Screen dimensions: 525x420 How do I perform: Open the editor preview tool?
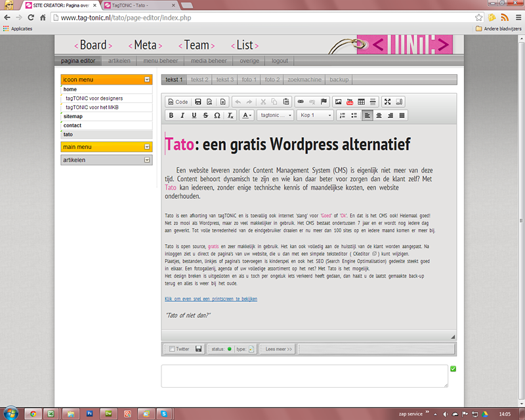click(209, 102)
